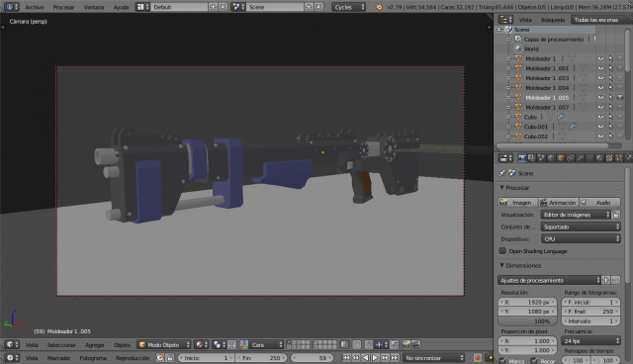The height and width of the screenshot is (364, 633).
Task: Hide Moldeador 1 .004 with its eye icon
Action: (x=600, y=88)
